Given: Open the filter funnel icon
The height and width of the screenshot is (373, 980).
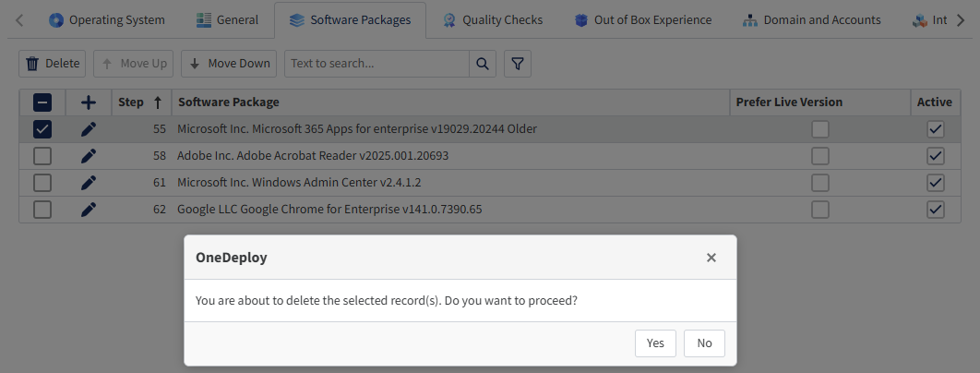Looking at the screenshot, I should pos(518,64).
